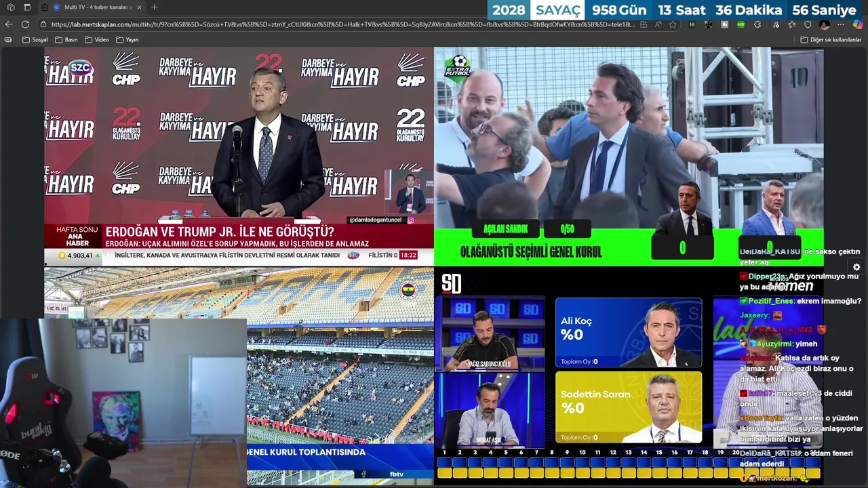Click the Extra Futbol video stream
Image resolution: width=868 pixels, height=488 pixels.
(629, 156)
